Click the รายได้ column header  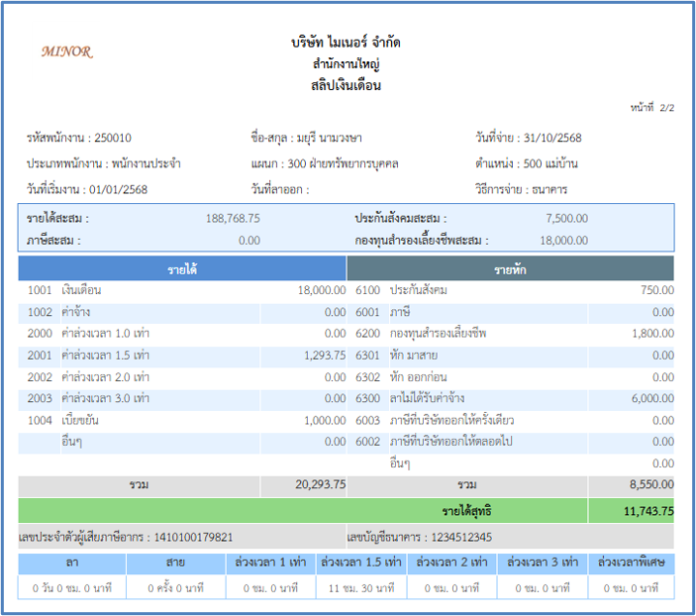pyautogui.click(x=182, y=268)
